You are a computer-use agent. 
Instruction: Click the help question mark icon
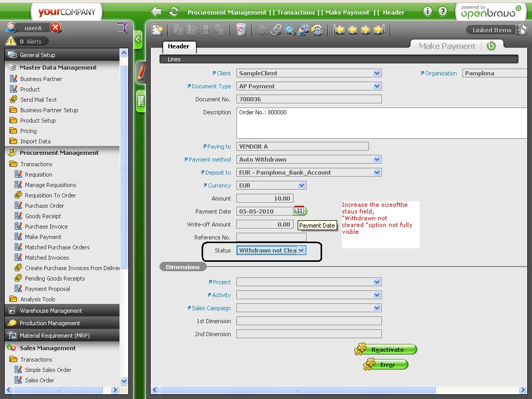(x=443, y=11)
